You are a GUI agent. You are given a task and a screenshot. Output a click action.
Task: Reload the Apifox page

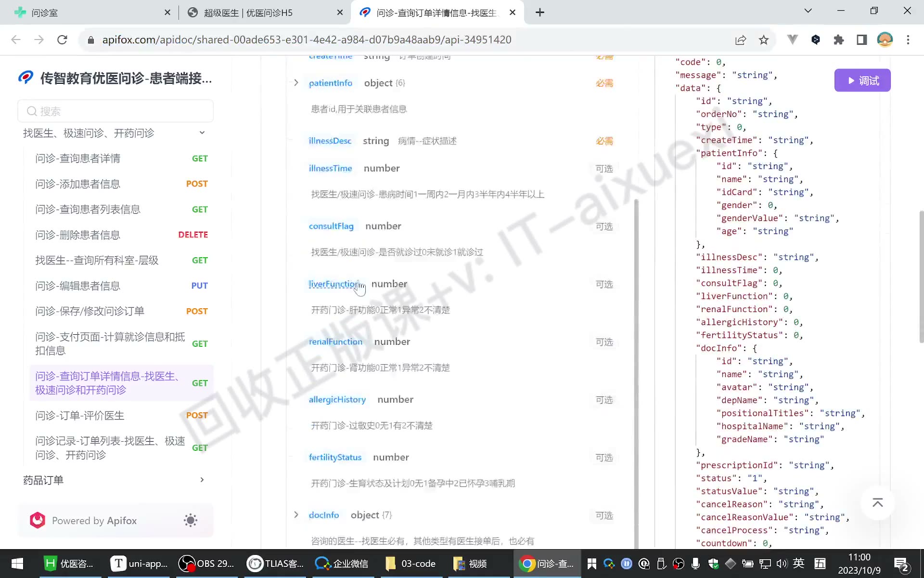tap(62, 40)
